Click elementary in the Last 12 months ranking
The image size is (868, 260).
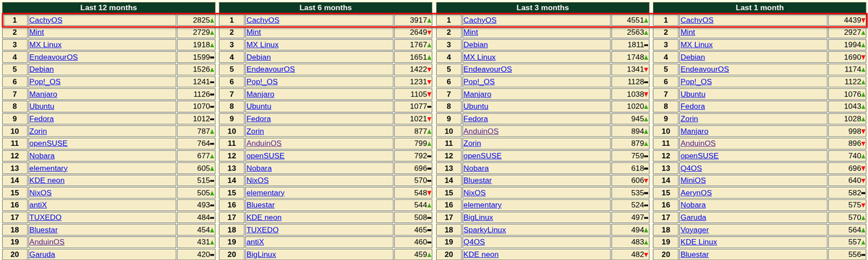48,168
